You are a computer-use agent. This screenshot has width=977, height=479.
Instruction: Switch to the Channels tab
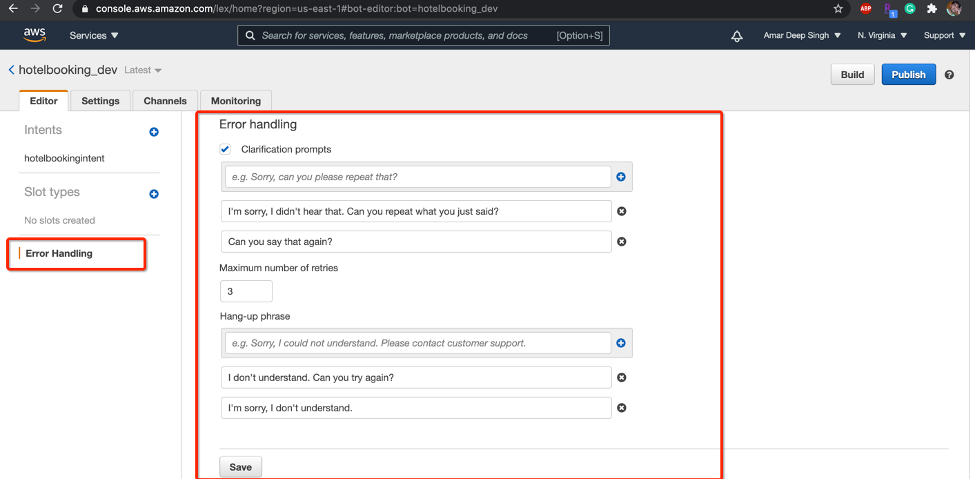click(x=165, y=101)
